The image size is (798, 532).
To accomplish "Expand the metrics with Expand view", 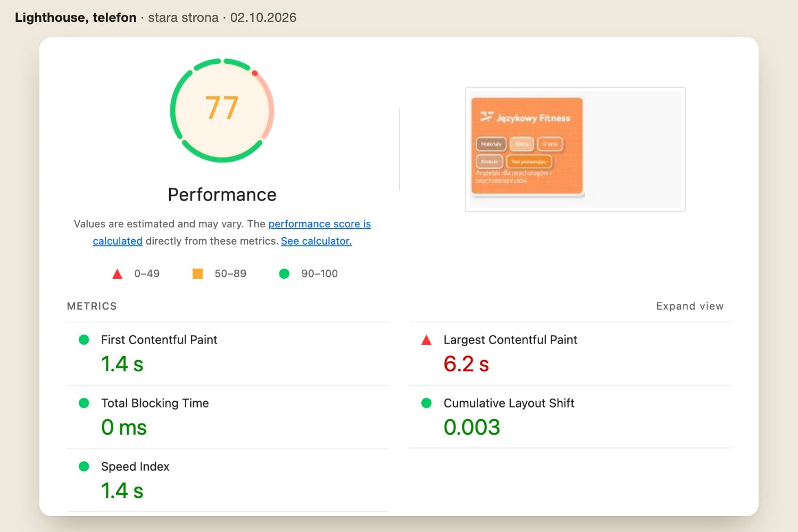I will pos(689,306).
